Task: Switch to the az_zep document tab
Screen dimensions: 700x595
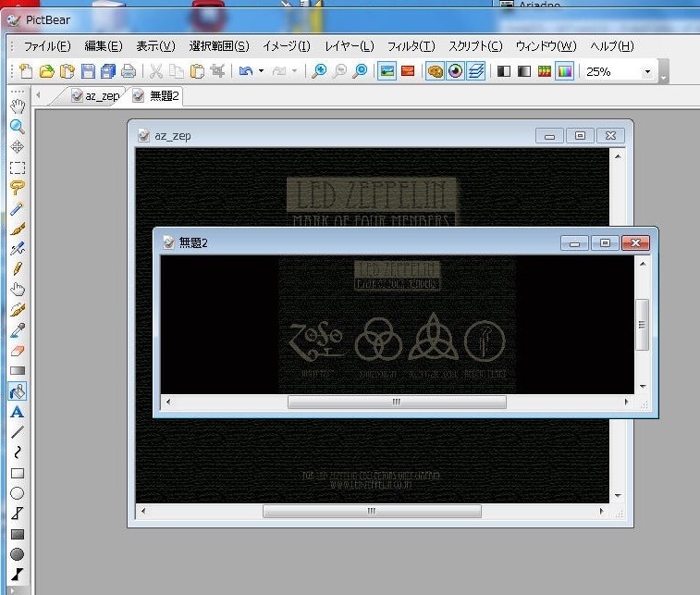Action: click(95, 95)
